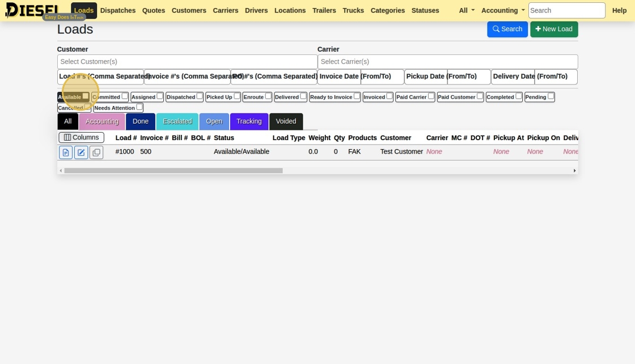This screenshot has width=635, height=364.
Task: Navigate to Customers
Action: click(x=189, y=11)
